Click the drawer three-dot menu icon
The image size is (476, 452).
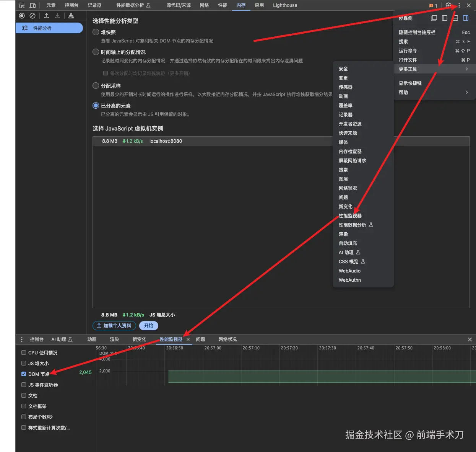point(22,339)
